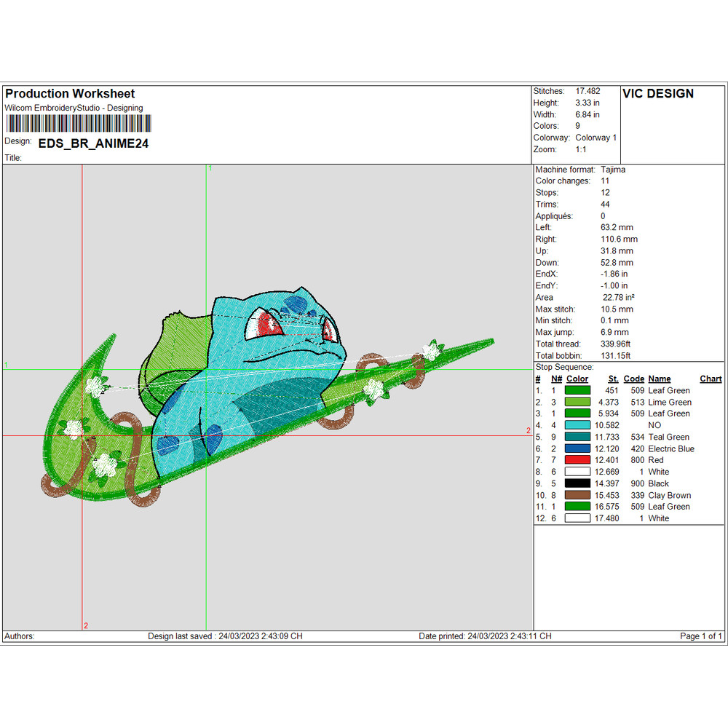The image size is (728, 728).
Task: Choose the Clay Brown color swatch
Action: click(577, 495)
